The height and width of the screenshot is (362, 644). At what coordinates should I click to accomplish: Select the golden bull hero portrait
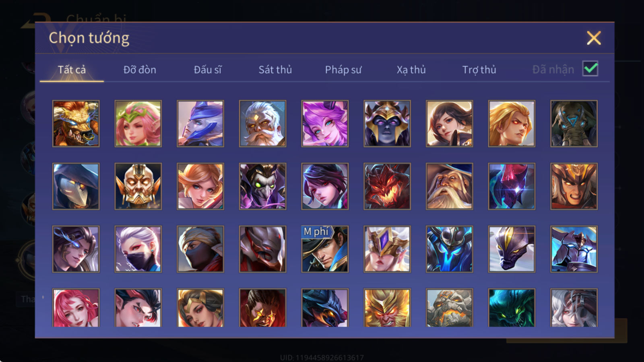coord(76,123)
